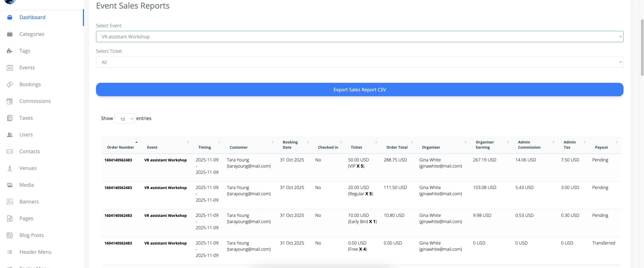Click the Commissions card icon
The width and height of the screenshot is (644, 268).
[10, 101]
